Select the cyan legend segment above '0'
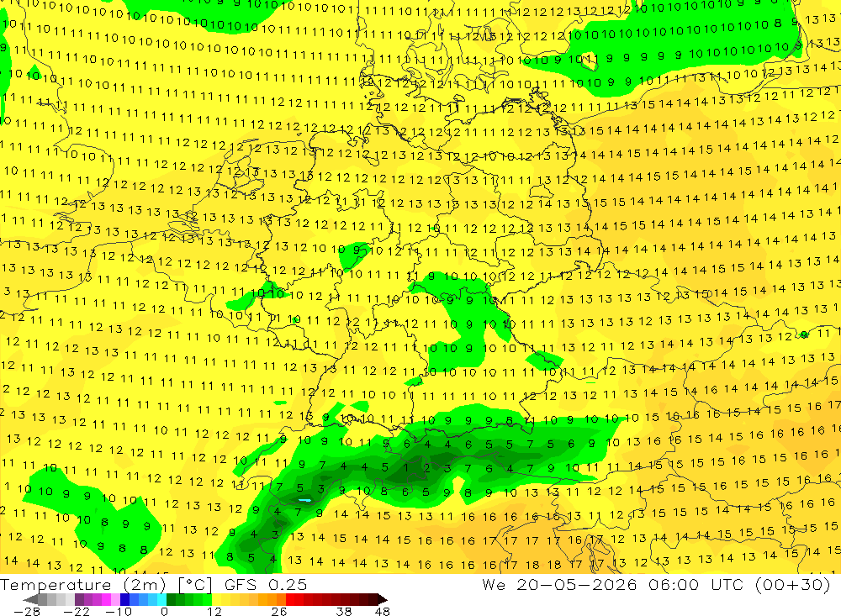This screenshot has width=841, height=616. click(161, 600)
